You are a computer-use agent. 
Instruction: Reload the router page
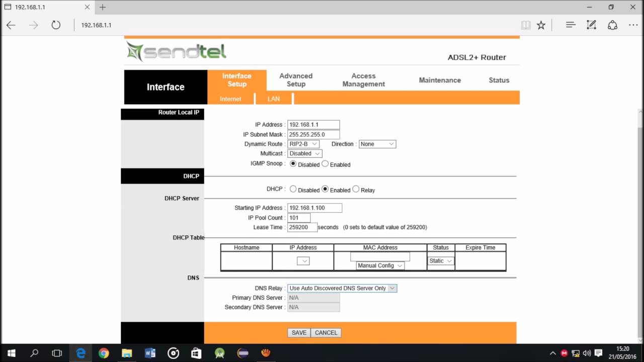[56, 25]
